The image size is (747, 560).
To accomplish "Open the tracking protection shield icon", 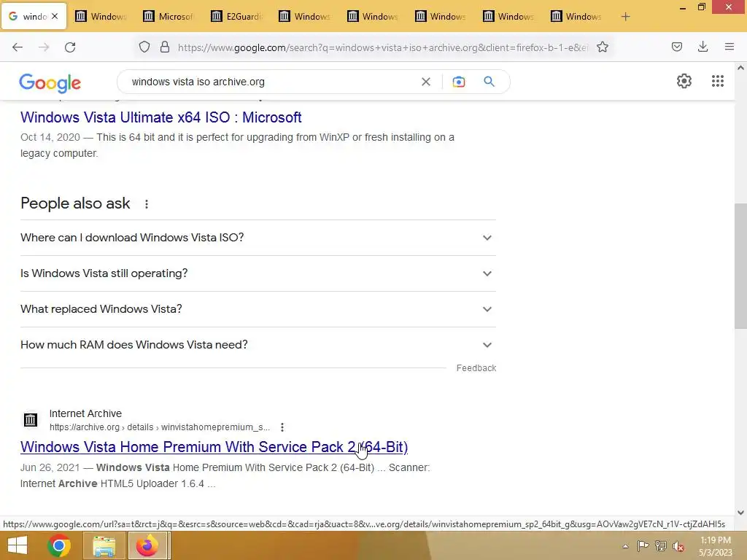I will [144, 47].
